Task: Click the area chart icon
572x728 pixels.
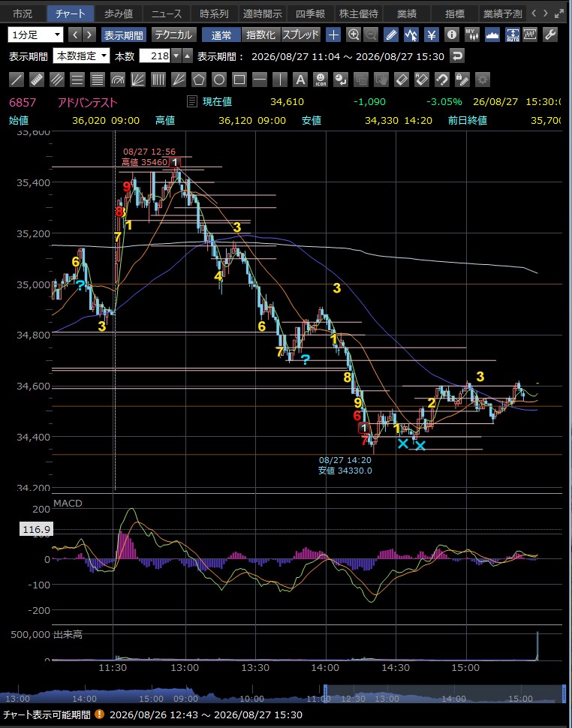Action: (x=492, y=35)
